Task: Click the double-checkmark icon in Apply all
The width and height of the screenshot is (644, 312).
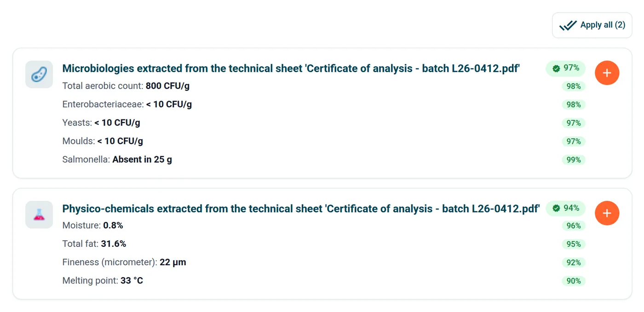Action: [568, 25]
